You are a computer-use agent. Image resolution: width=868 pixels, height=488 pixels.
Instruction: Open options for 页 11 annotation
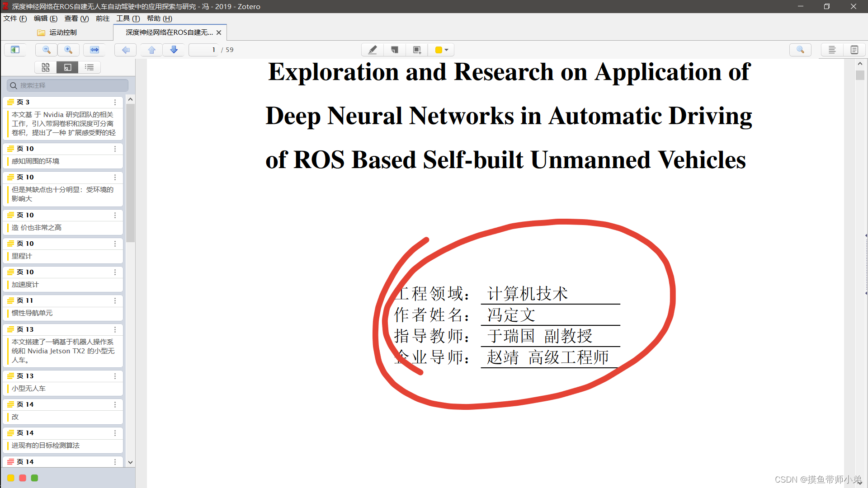point(115,301)
